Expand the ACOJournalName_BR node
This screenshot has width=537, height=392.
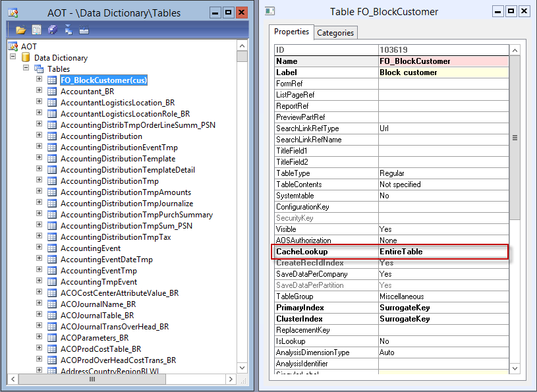pyautogui.click(x=39, y=302)
